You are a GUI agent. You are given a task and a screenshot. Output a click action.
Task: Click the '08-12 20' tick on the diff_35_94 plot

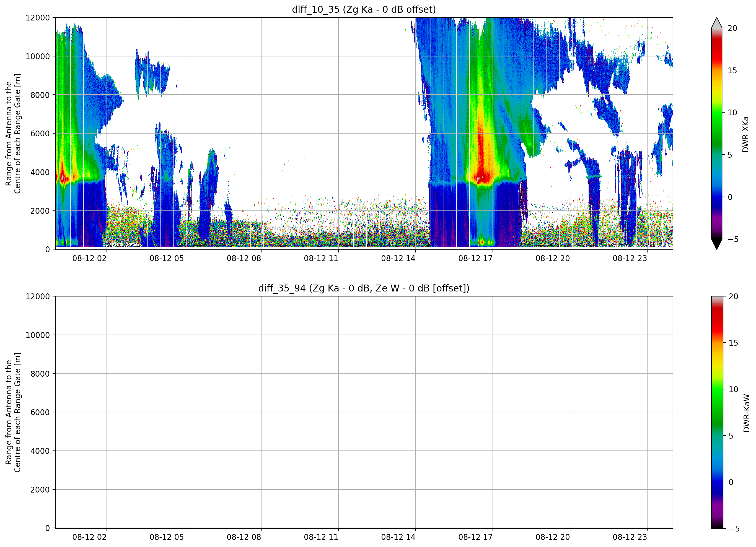tap(553, 537)
